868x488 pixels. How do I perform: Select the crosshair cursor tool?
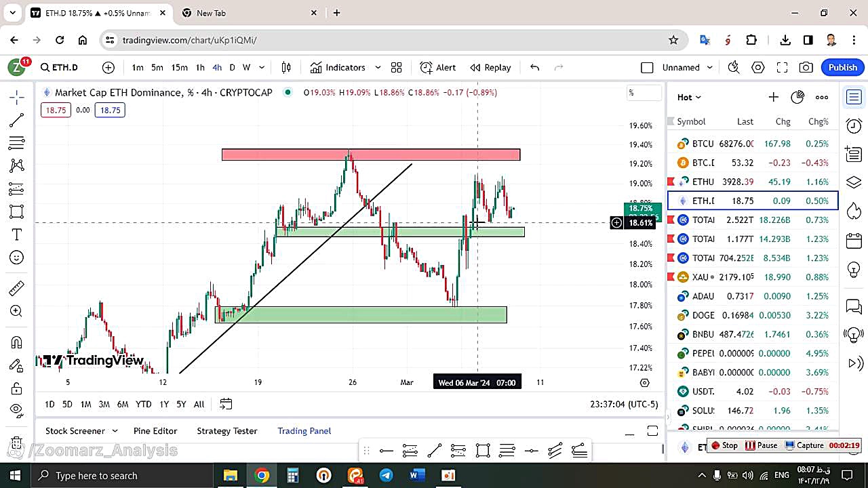(x=17, y=97)
